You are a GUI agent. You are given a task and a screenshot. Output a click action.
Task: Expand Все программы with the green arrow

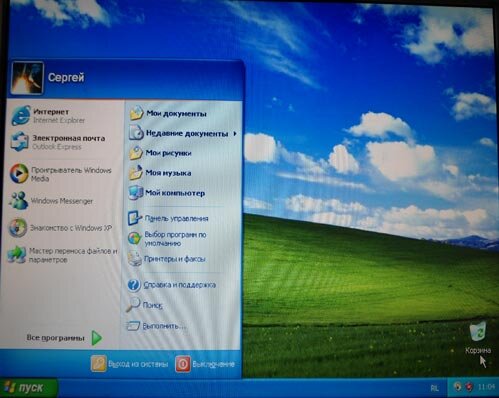click(96, 338)
